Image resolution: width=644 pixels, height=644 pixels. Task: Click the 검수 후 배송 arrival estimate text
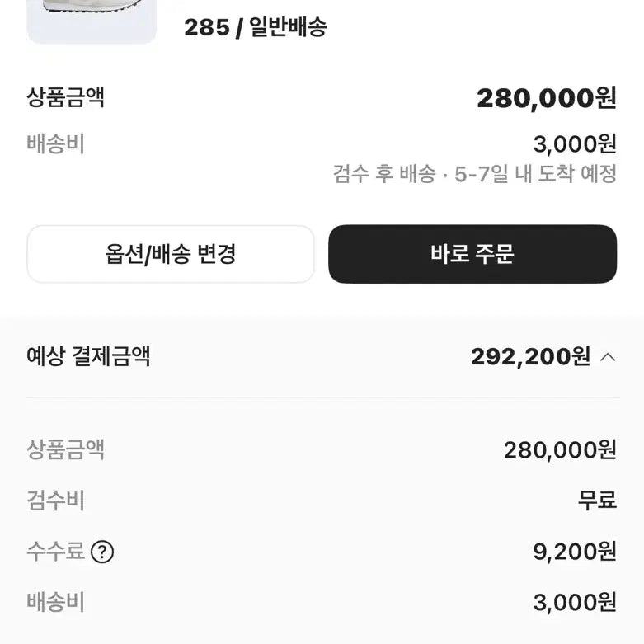point(474,174)
